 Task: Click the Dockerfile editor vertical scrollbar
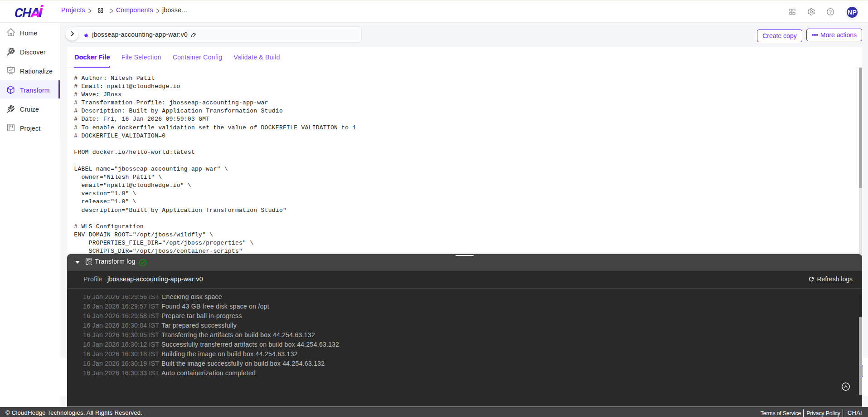pyautogui.click(x=860, y=128)
